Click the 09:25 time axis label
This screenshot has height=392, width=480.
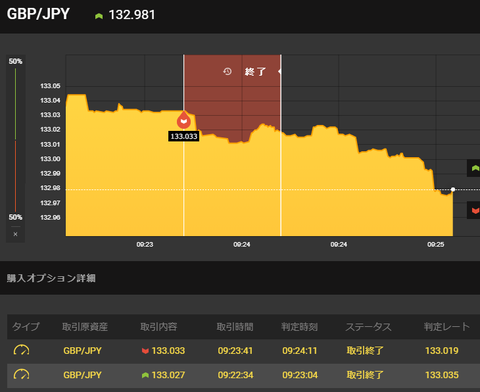pyautogui.click(x=436, y=245)
